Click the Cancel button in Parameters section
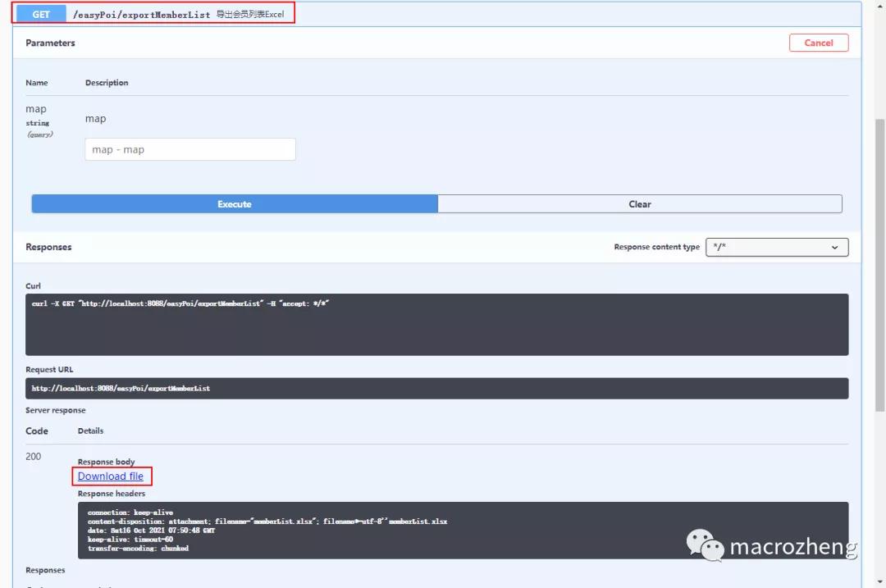 coord(818,43)
